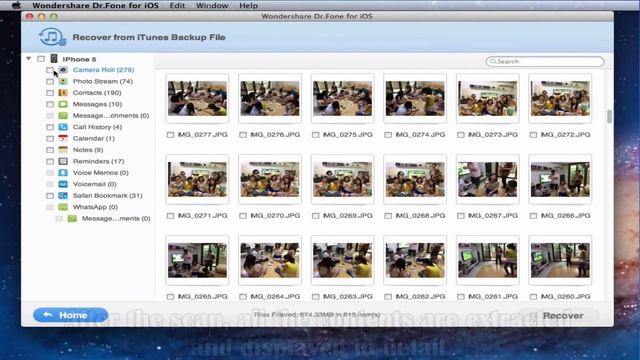
Task: Click into the Search field
Action: [x=545, y=61]
